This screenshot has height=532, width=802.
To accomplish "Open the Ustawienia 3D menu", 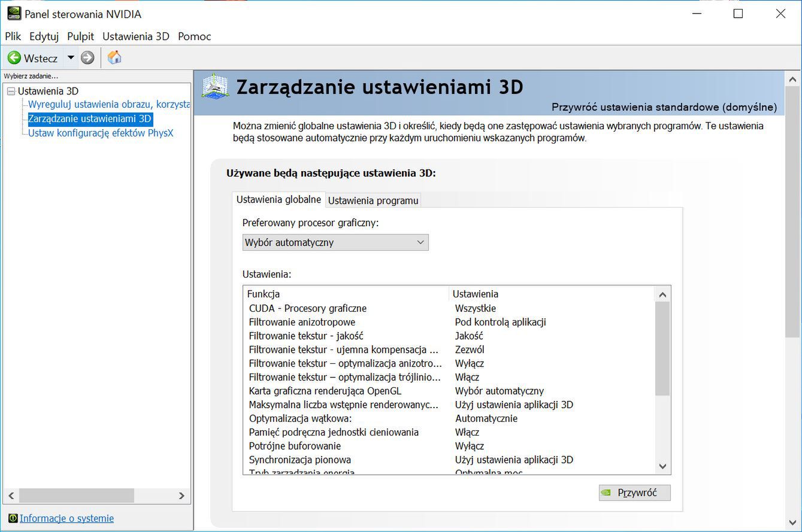I will tap(135, 36).
